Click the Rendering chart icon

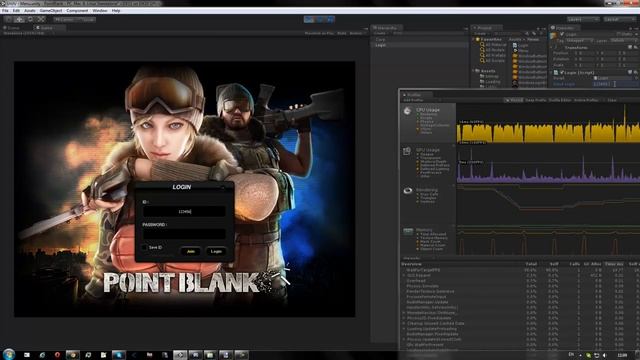pos(407,191)
